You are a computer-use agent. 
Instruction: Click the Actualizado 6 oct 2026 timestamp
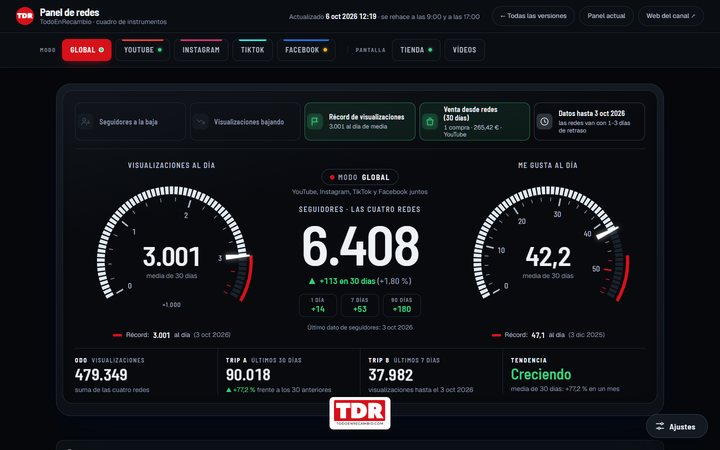pyautogui.click(x=333, y=17)
